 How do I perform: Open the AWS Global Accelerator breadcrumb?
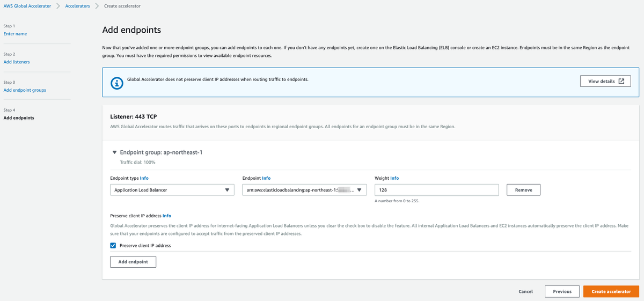click(26, 5)
